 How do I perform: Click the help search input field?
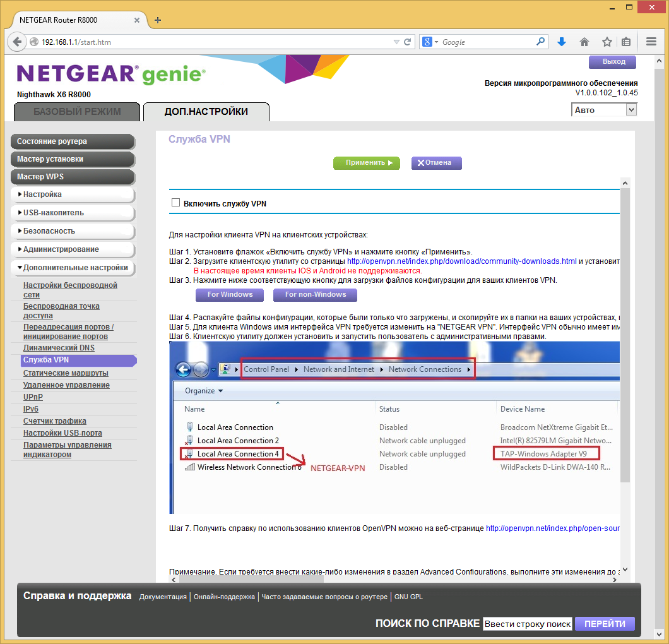point(528,624)
